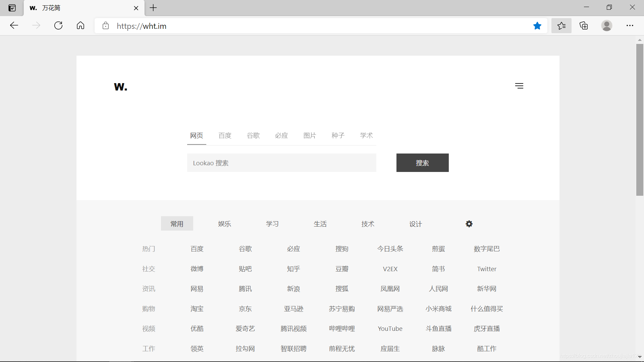The image size is (644, 362).
Task: Open the browser settings ellipsis menu
Action: (630, 26)
